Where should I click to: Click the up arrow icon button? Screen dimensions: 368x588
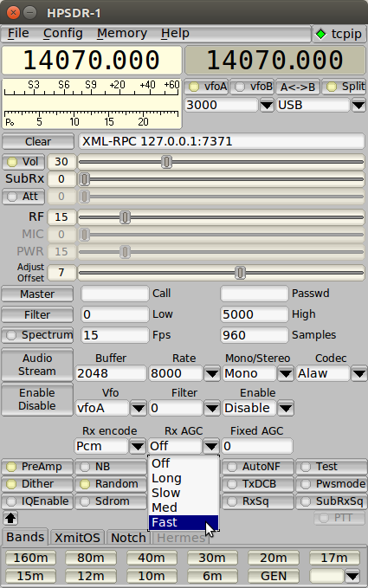click(x=10, y=518)
